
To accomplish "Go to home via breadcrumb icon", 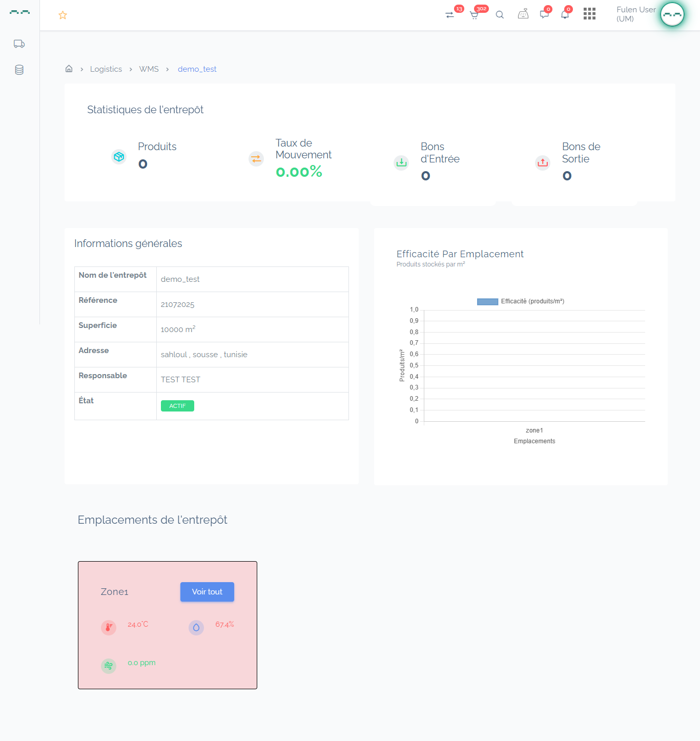I will coord(69,69).
